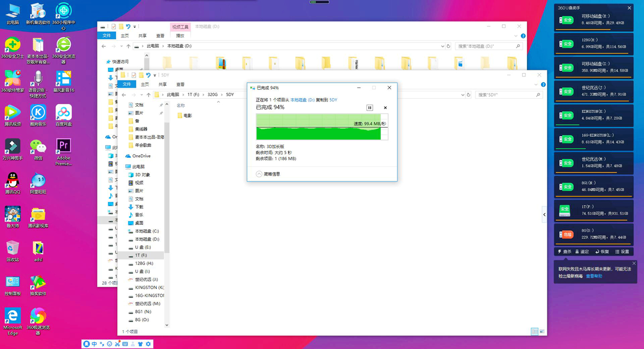Open the 360软件管家 desktop icon
Image resolution: width=644 pixels, height=349 pixels.
click(x=12, y=82)
